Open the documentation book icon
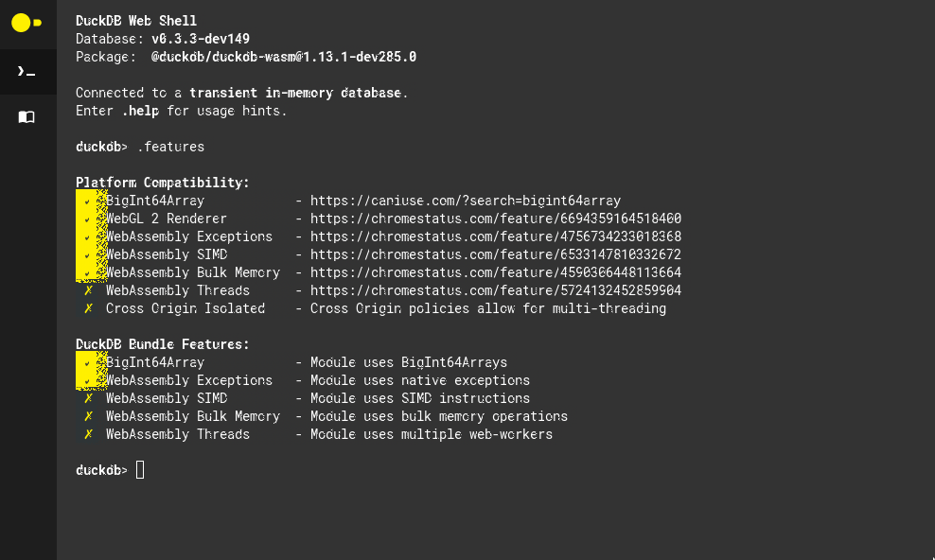 [x=27, y=116]
